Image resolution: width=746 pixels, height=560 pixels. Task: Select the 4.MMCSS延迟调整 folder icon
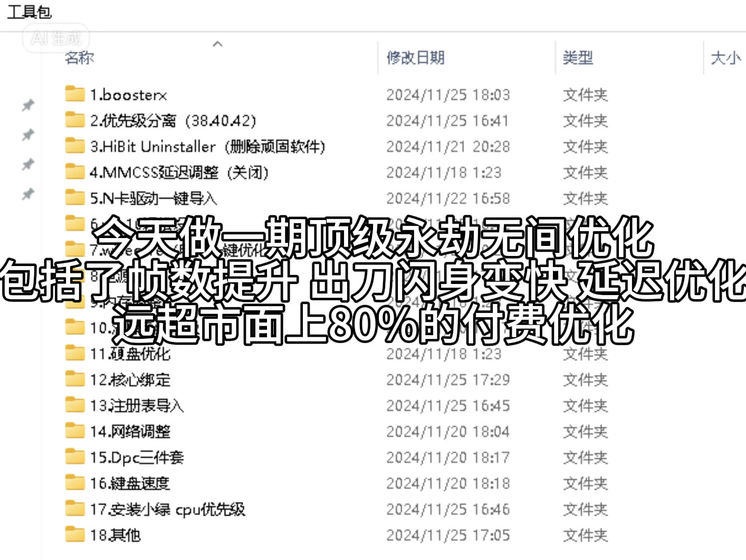tap(75, 172)
